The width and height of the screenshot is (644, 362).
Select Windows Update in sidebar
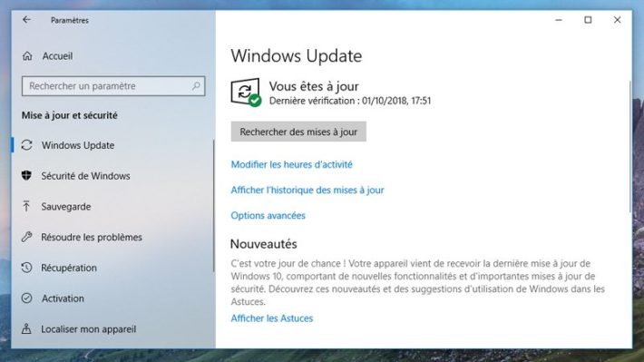tap(78, 145)
